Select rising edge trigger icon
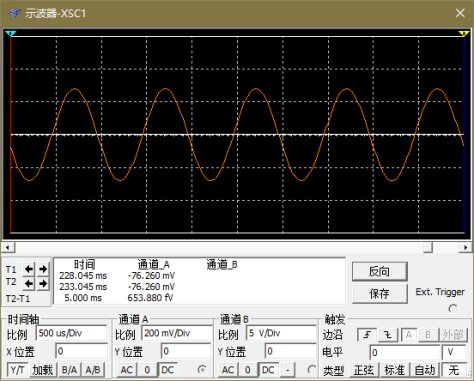Image resolution: width=474 pixels, height=381 pixels. tap(367, 334)
